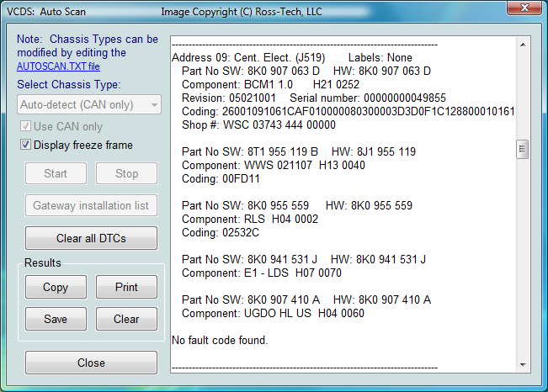The width and height of the screenshot is (548, 392).
Task: Clear the results with Clear button
Action: 127,319
